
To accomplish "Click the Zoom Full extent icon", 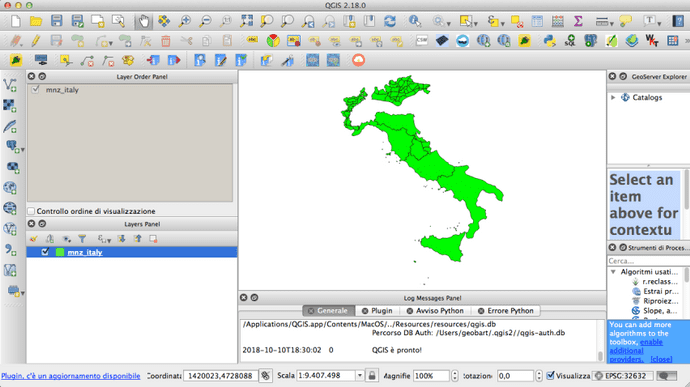I will click(x=246, y=21).
